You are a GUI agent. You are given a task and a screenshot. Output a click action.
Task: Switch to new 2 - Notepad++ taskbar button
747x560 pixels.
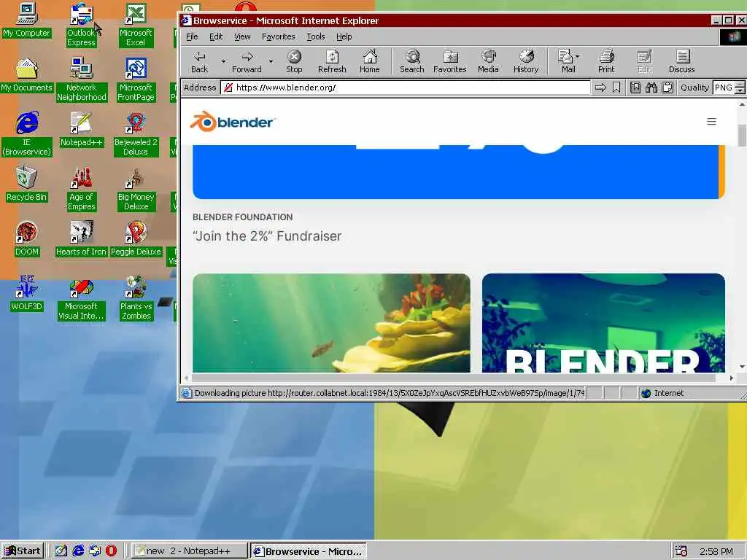(189, 551)
